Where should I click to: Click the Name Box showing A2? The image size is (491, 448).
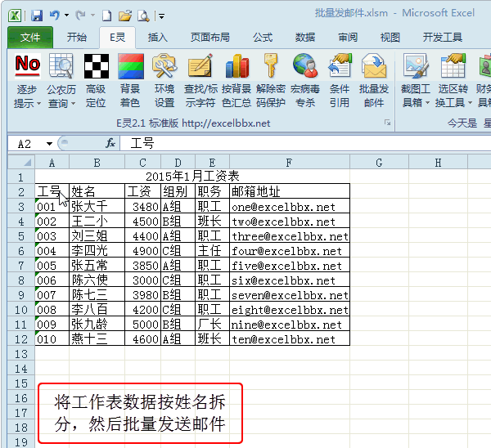click(26, 144)
